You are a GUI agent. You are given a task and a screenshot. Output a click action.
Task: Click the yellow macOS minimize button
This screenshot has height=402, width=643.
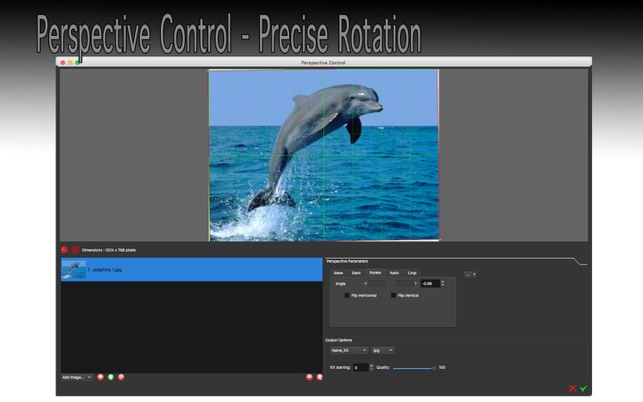[70, 63]
